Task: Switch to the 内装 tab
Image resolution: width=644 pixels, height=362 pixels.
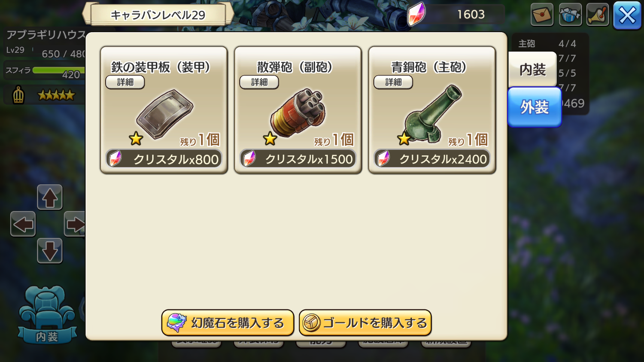Action: (x=532, y=69)
